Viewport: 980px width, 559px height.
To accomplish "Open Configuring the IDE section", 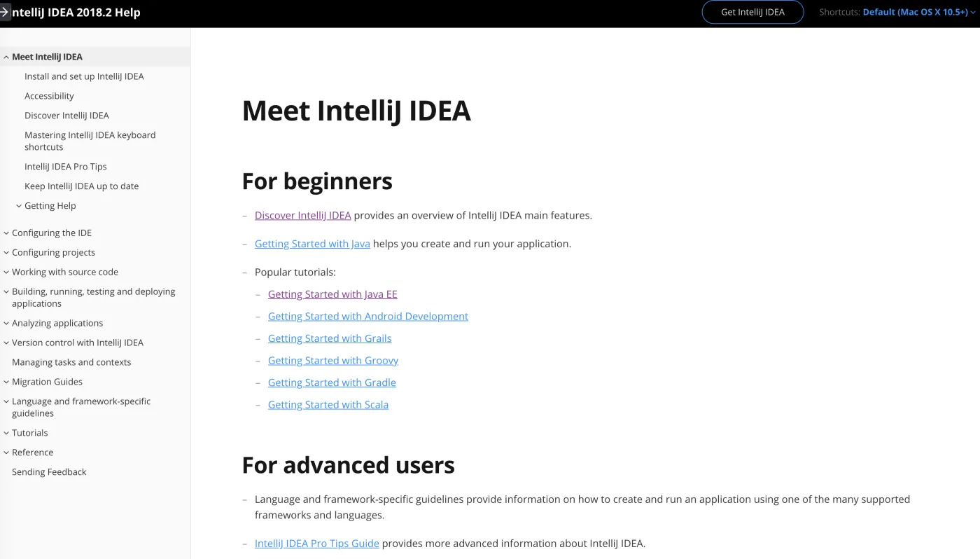I will click(x=52, y=233).
